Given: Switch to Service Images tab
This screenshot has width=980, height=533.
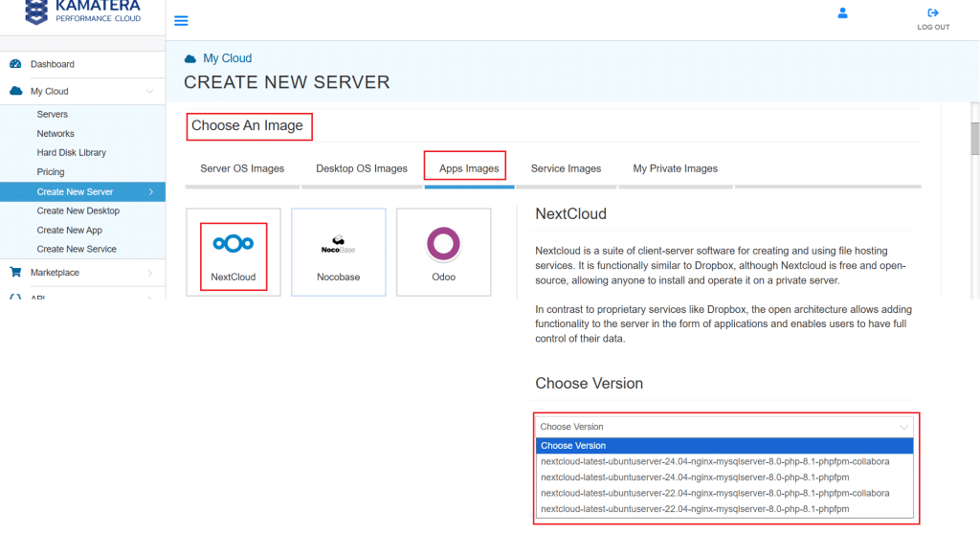Looking at the screenshot, I should pos(566,168).
